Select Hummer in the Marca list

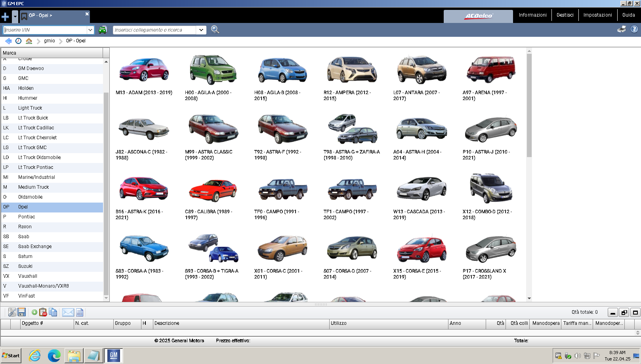[x=52, y=98]
